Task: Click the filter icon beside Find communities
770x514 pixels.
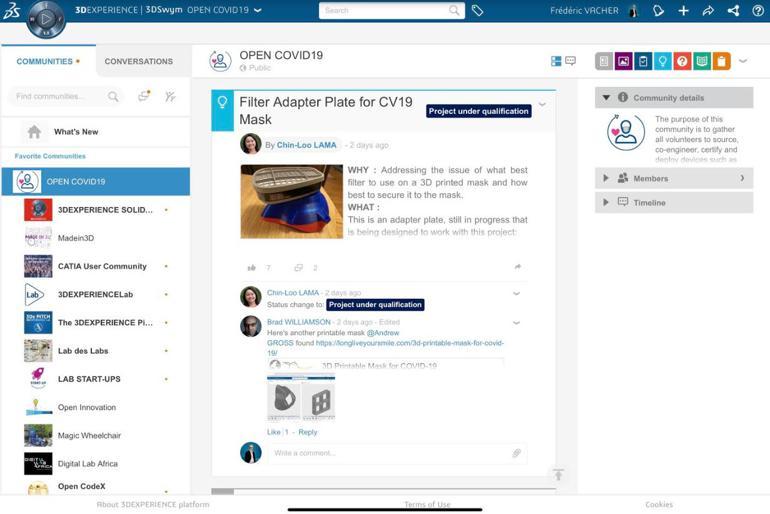Action: [170, 96]
